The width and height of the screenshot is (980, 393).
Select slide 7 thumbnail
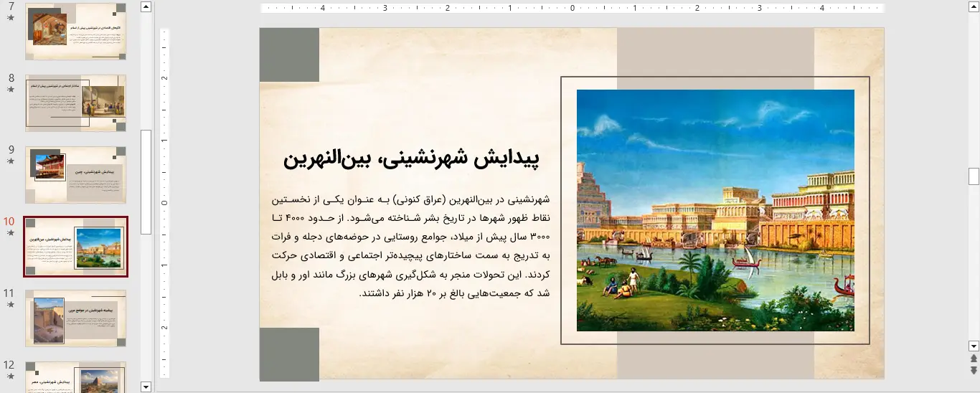(x=76, y=32)
